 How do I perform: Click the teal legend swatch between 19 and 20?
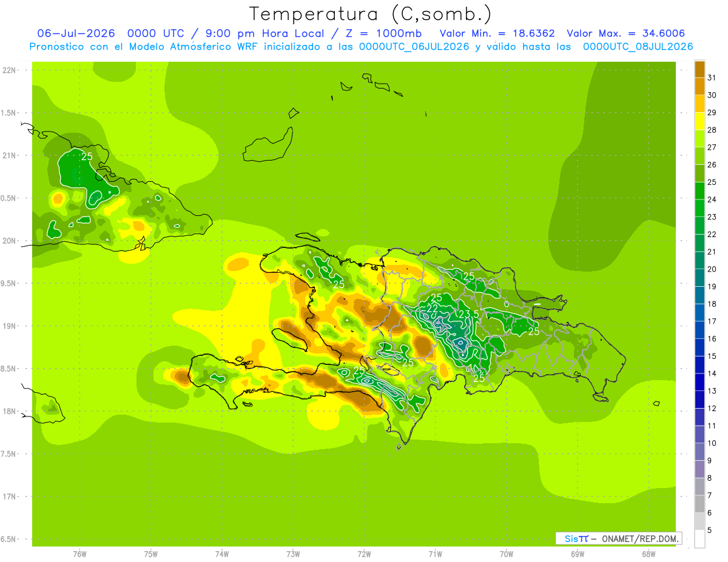pos(699,278)
